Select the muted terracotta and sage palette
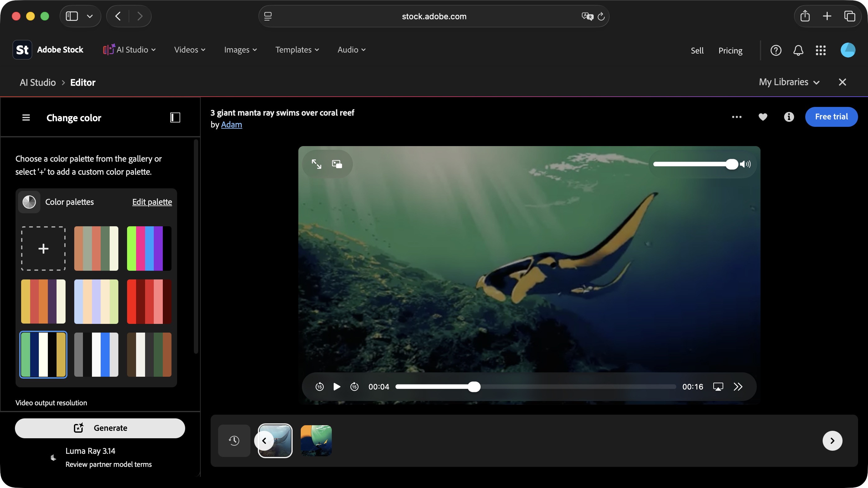Viewport: 868px width, 488px height. tap(96, 248)
